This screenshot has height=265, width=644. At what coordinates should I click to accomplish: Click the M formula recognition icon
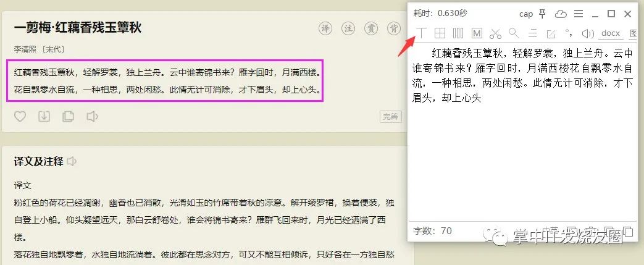(477, 33)
